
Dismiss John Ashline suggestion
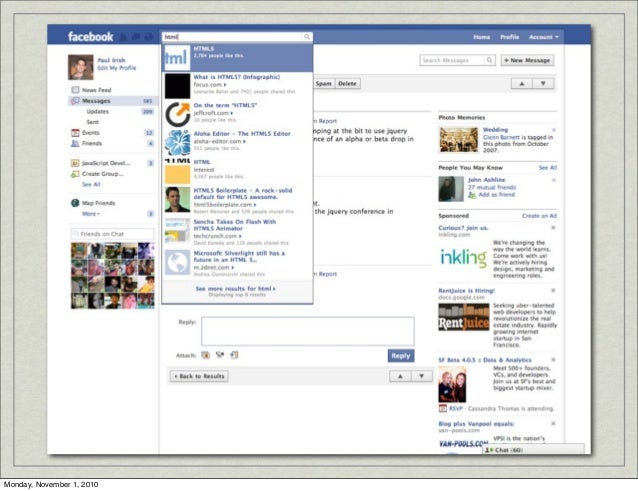pos(554,180)
